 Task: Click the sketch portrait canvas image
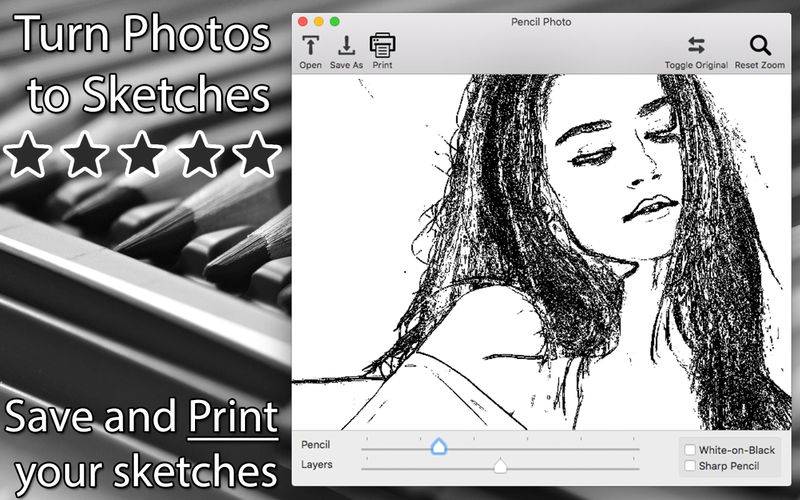coord(541,252)
